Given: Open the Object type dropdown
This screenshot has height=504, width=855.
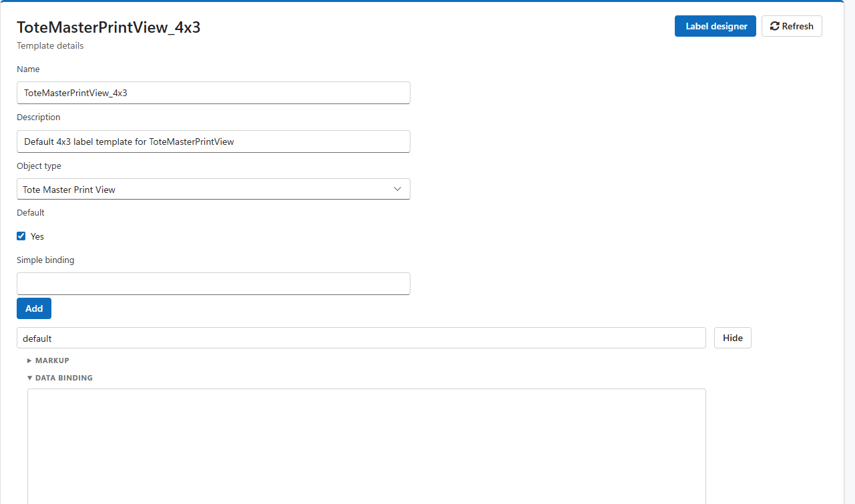Looking at the screenshot, I should pyautogui.click(x=214, y=189).
